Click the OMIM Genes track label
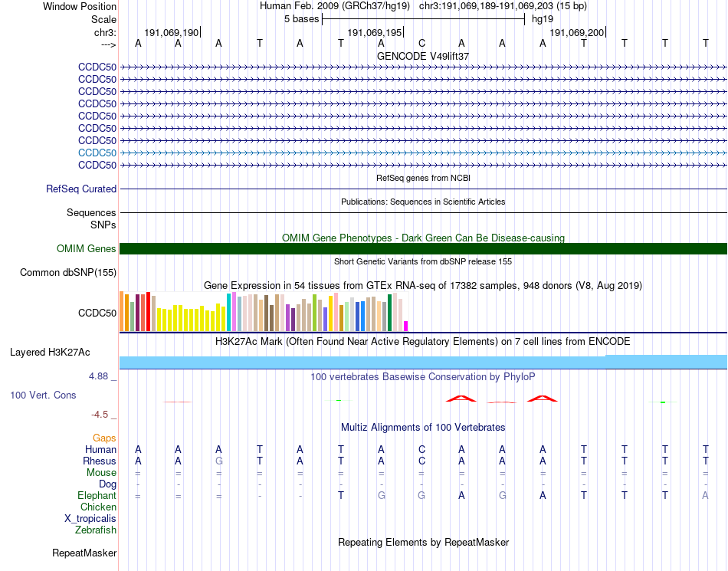Screen dimensions: 728x571 click(x=86, y=248)
